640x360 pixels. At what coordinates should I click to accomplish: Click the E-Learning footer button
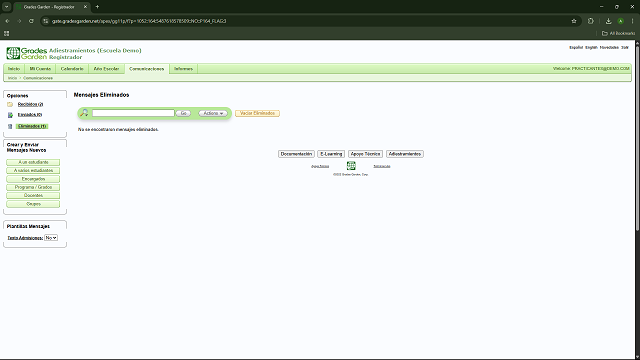(331, 154)
